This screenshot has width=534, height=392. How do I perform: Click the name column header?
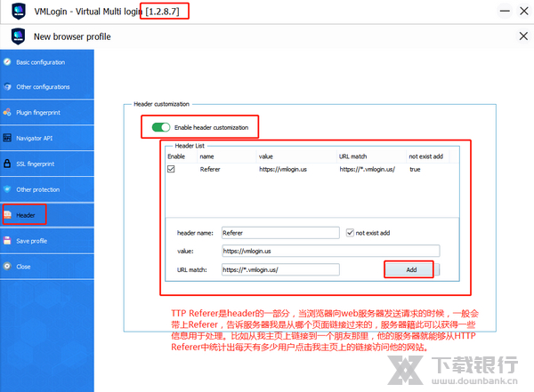pos(206,156)
